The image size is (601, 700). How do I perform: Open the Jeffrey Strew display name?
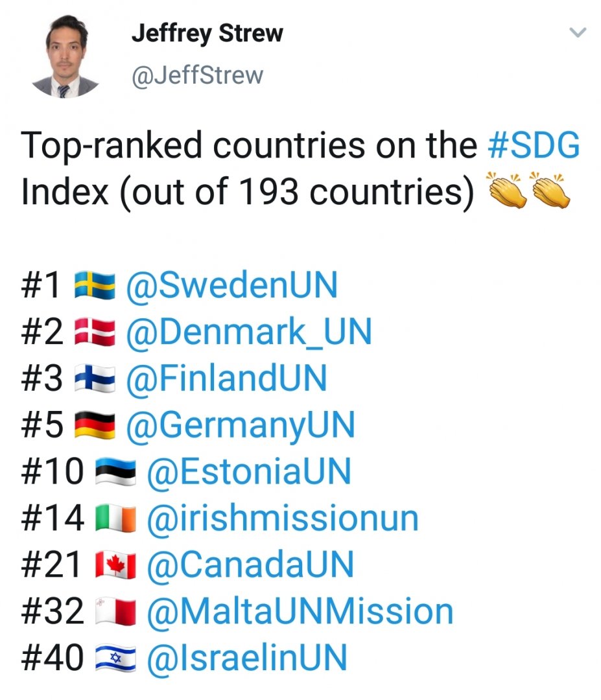207,34
